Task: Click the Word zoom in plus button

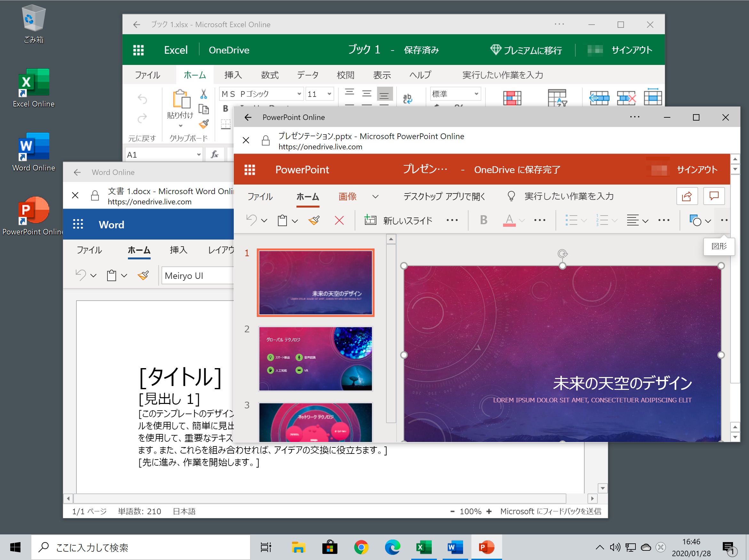Action: coord(489,511)
